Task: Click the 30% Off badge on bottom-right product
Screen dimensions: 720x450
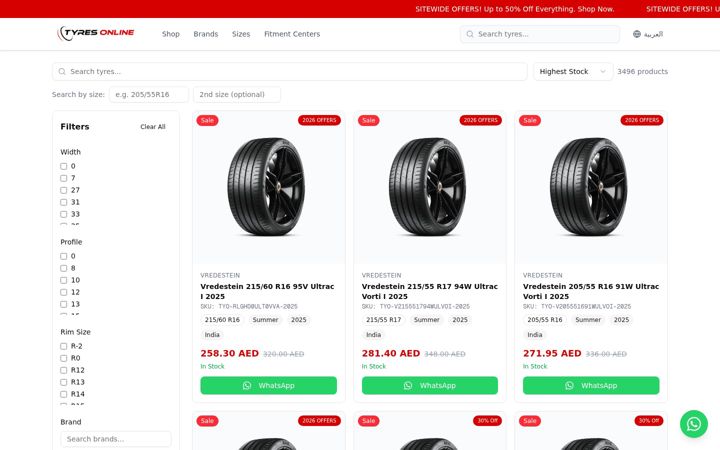Action: 648,421
